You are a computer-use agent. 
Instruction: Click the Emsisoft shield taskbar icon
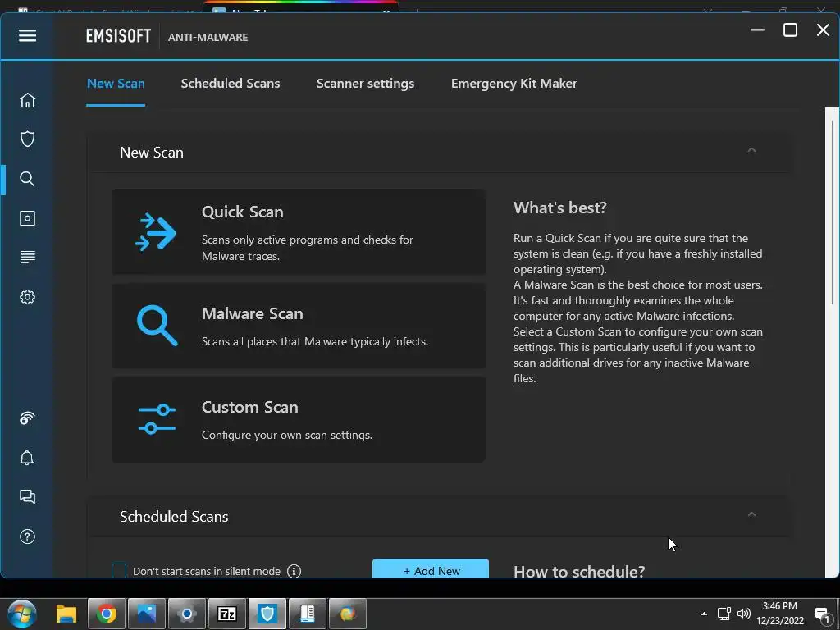pyautogui.click(x=267, y=614)
